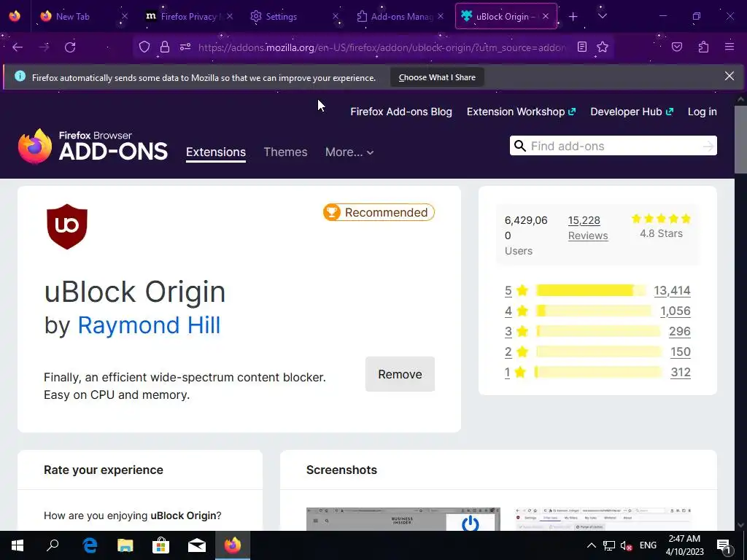Open the 15,228 Reviews link
Screen dimensions: 747x560
588,228
